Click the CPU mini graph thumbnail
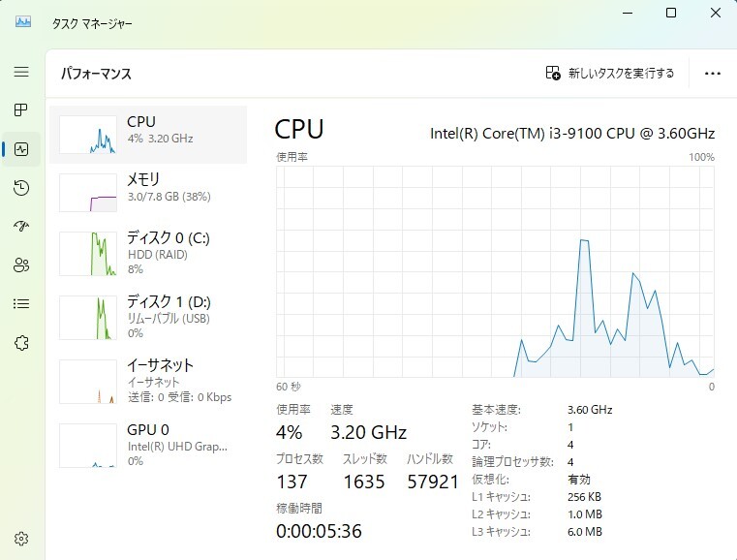This screenshot has width=737, height=560. (88, 135)
